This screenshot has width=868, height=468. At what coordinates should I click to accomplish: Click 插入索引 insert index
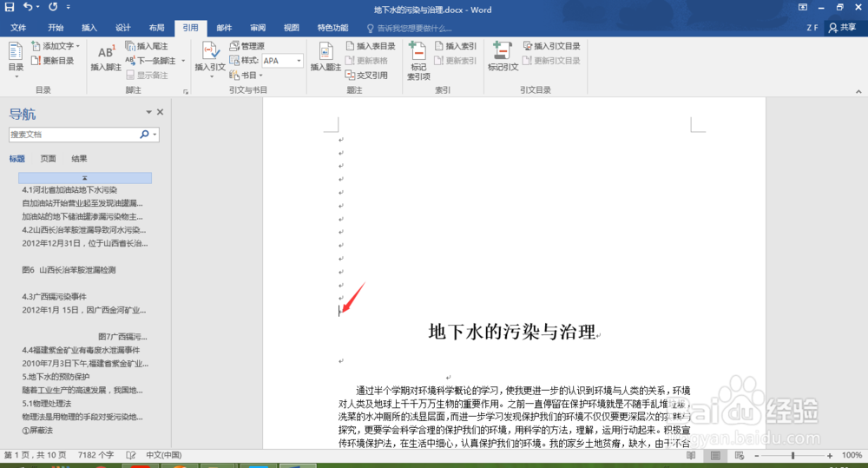pyautogui.click(x=456, y=46)
